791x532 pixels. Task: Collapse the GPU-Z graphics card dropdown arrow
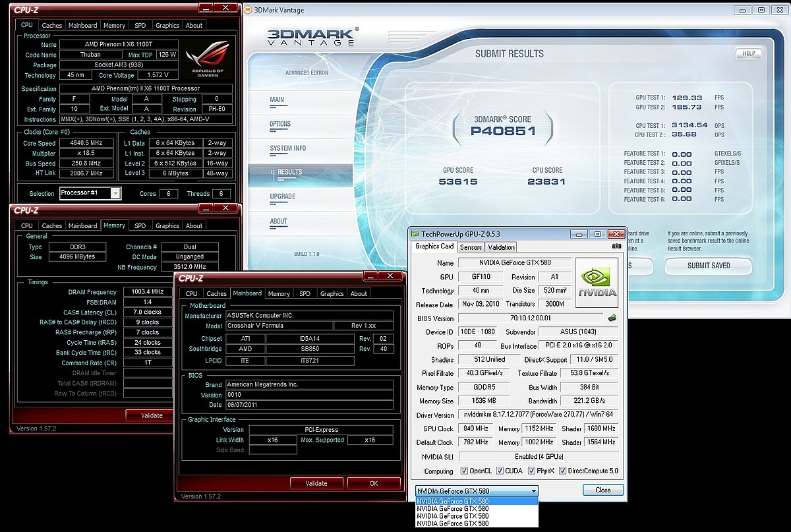533,490
